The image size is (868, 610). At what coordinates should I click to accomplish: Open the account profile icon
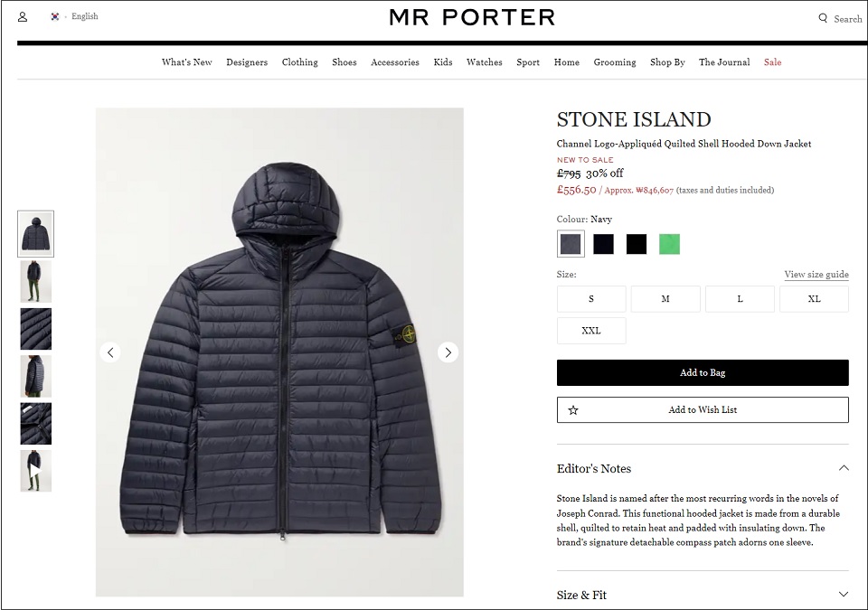click(x=23, y=17)
